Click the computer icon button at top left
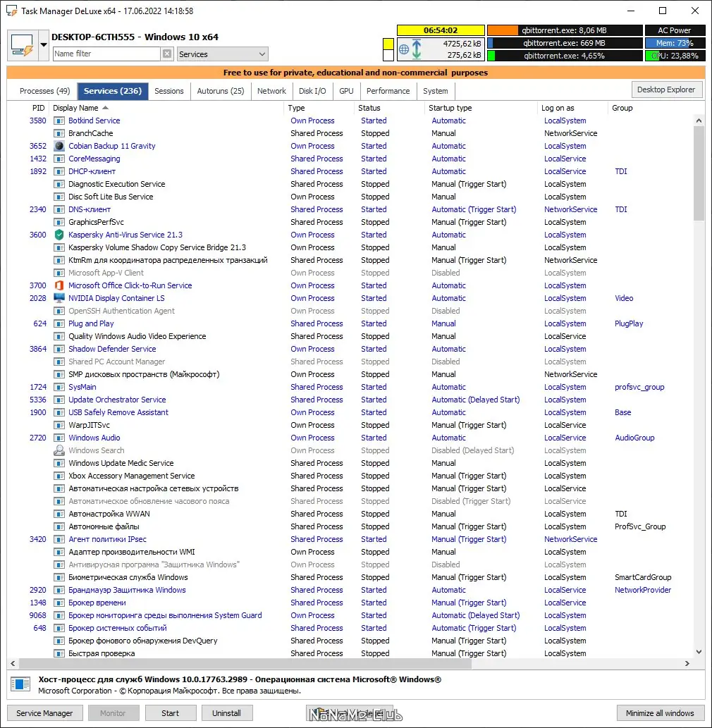The width and height of the screenshot is (712, 728). (23, 45)
